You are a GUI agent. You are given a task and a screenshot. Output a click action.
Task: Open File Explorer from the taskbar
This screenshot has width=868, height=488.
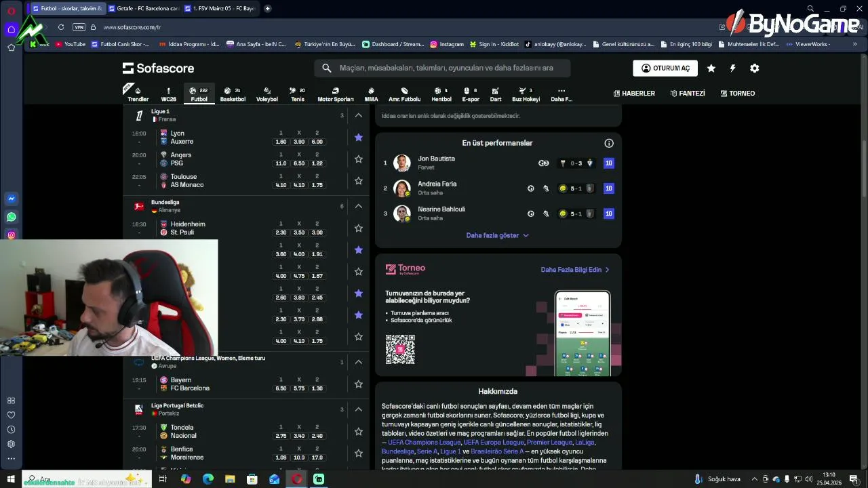point(230,479)
